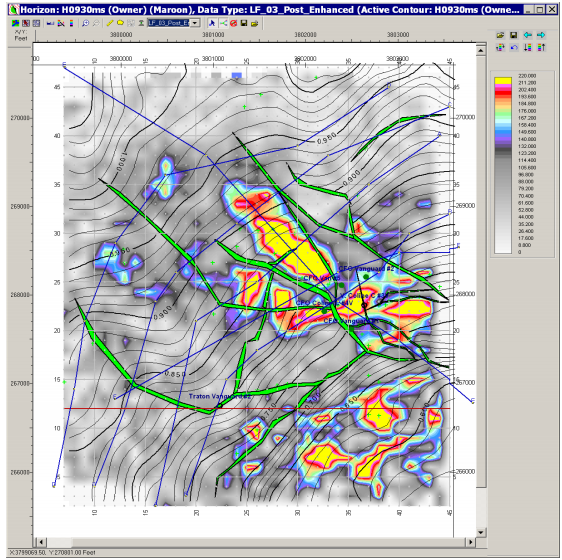Screen dimensions: 562x560
Task: Click the color bar up-arrow icon
Action: [541, 47]
